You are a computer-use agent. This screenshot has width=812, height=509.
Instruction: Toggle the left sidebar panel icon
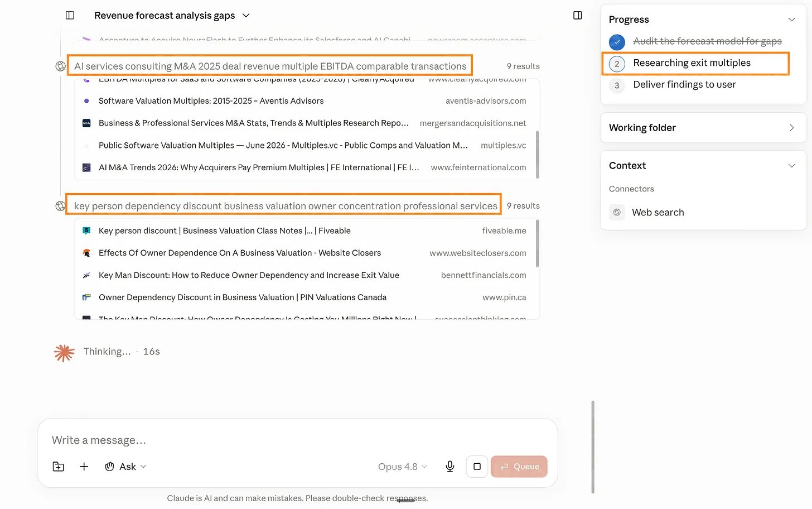[x=70, y=15]
